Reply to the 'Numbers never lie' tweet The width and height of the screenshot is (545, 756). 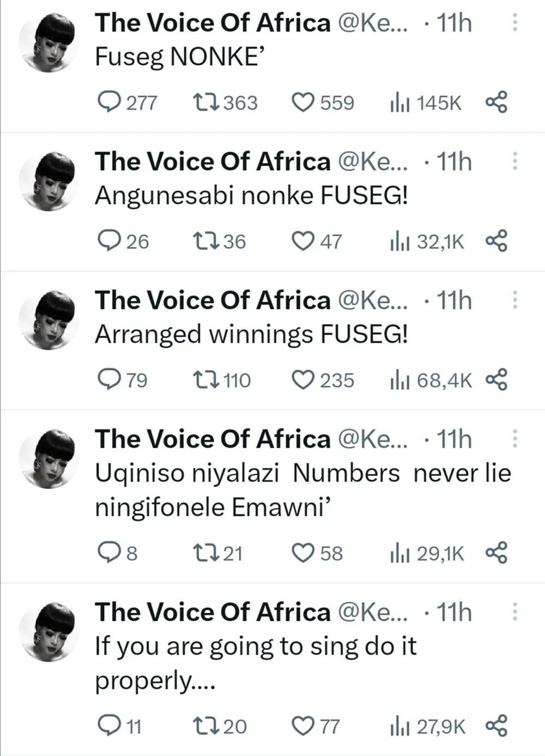click(x=109, y=553)
